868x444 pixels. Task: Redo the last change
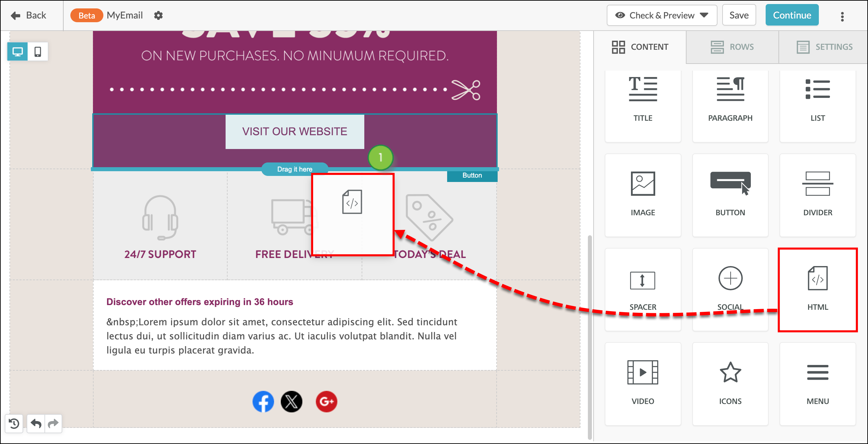click(53, 423)
